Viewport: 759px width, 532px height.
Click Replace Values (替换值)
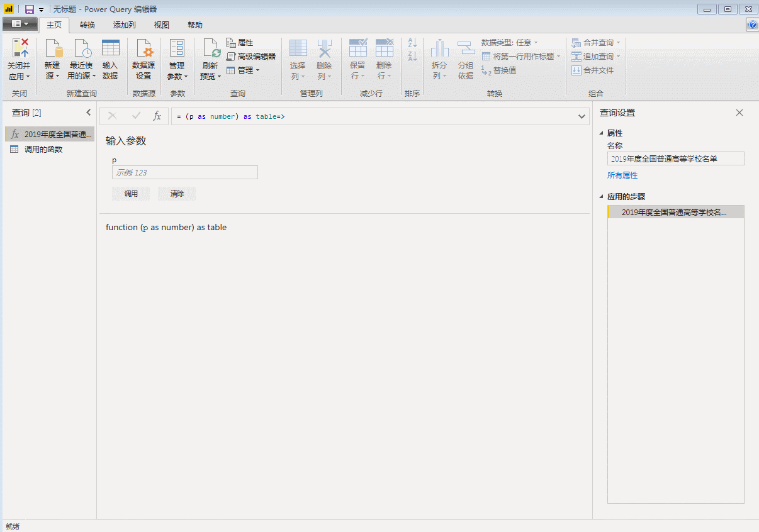coord(499,70)
